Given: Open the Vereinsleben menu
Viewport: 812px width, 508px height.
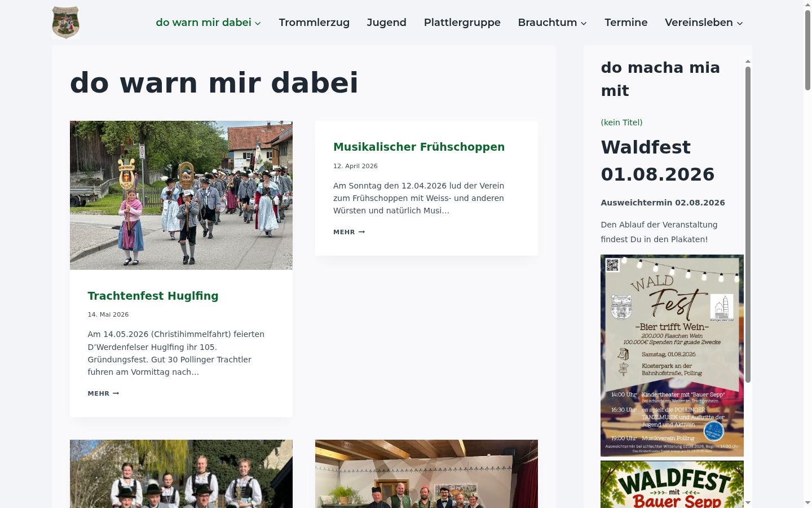Looking at the screenshot, I should (699, 23).
